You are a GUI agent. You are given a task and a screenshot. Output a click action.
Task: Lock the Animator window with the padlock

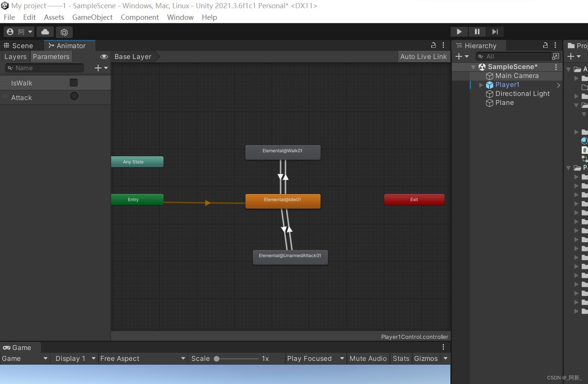[434, 45]
